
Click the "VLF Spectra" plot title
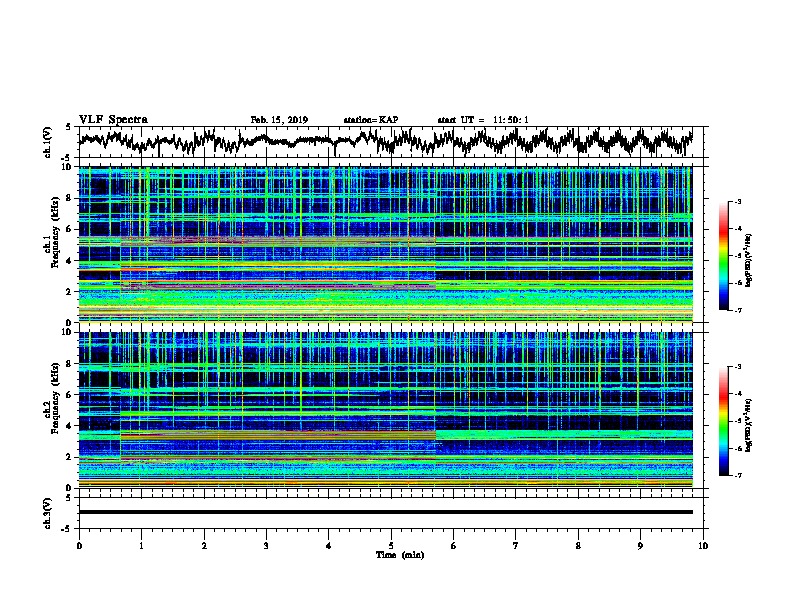(113, 120)
